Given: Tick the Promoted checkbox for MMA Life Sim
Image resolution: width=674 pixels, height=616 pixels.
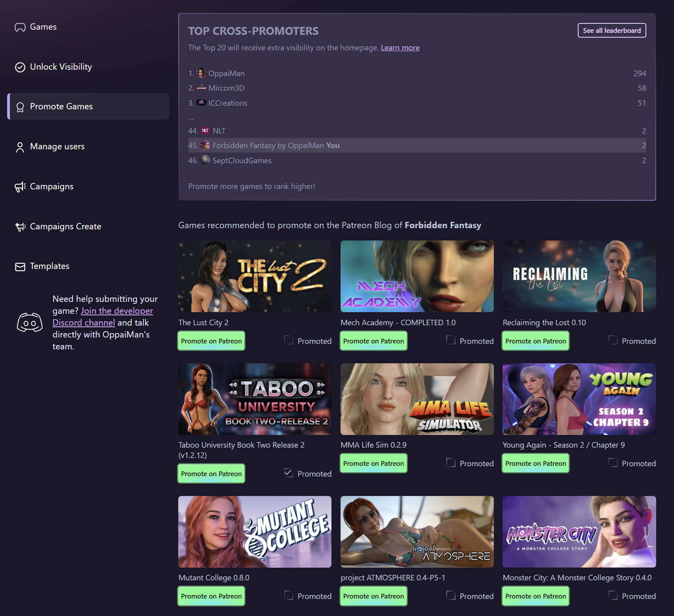Looking at the screenshot, I should pyautogui.click(x=451, y=462).
